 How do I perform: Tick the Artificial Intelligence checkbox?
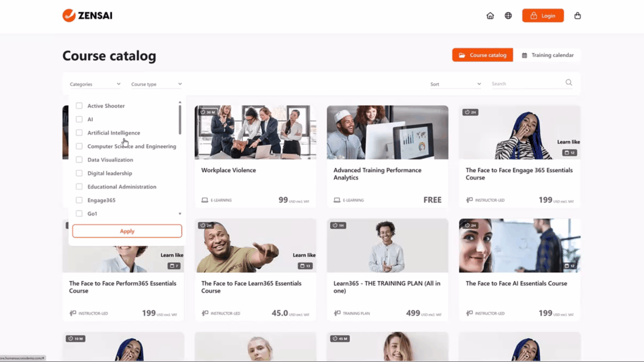point(79,133)
